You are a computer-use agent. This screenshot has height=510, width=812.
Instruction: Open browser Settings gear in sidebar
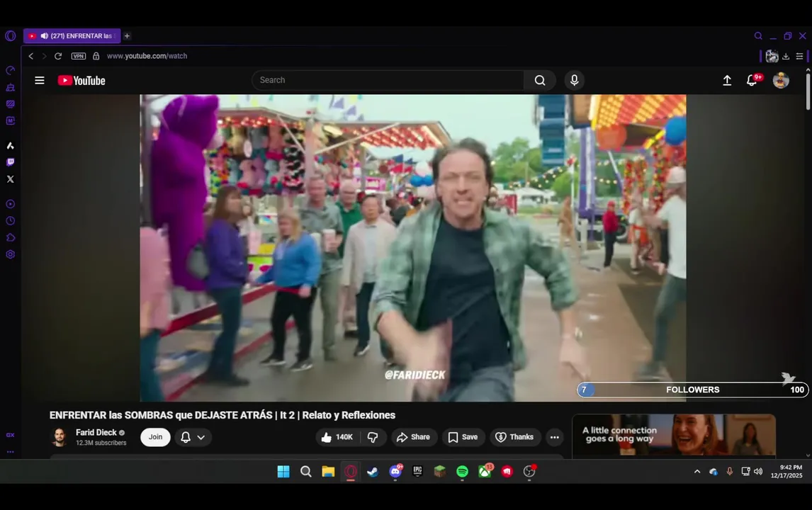11,254
